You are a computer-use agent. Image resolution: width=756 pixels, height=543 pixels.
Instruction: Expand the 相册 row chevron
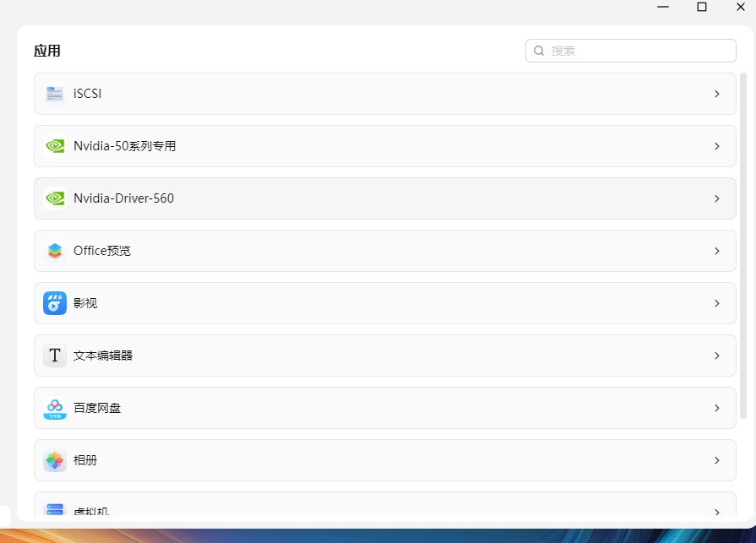point(717,460)
